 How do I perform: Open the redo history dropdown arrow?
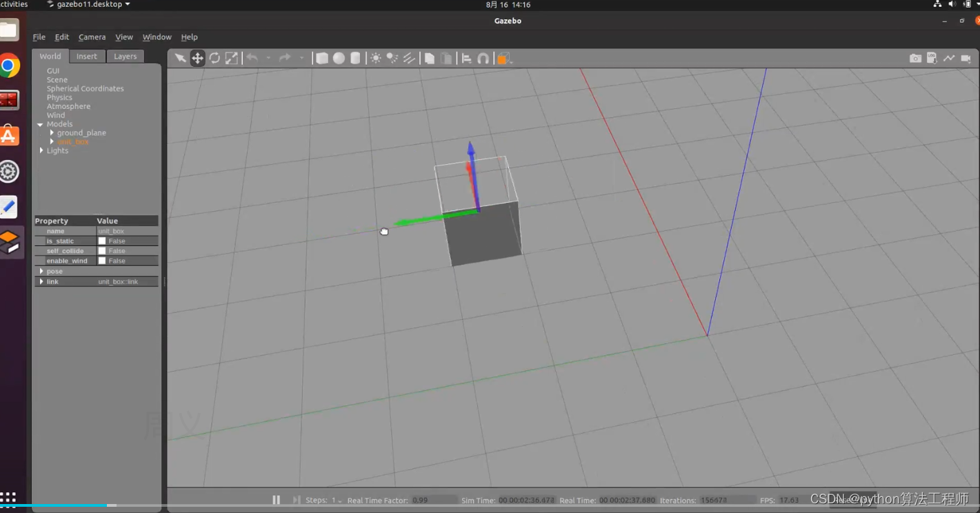click(x=301, y=59)
